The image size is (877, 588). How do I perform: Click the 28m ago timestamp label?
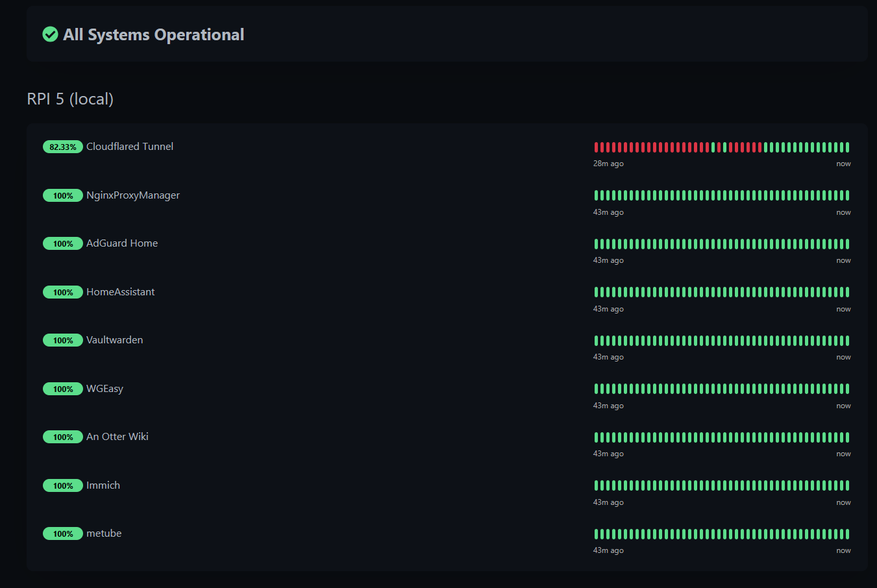[608, 164]
